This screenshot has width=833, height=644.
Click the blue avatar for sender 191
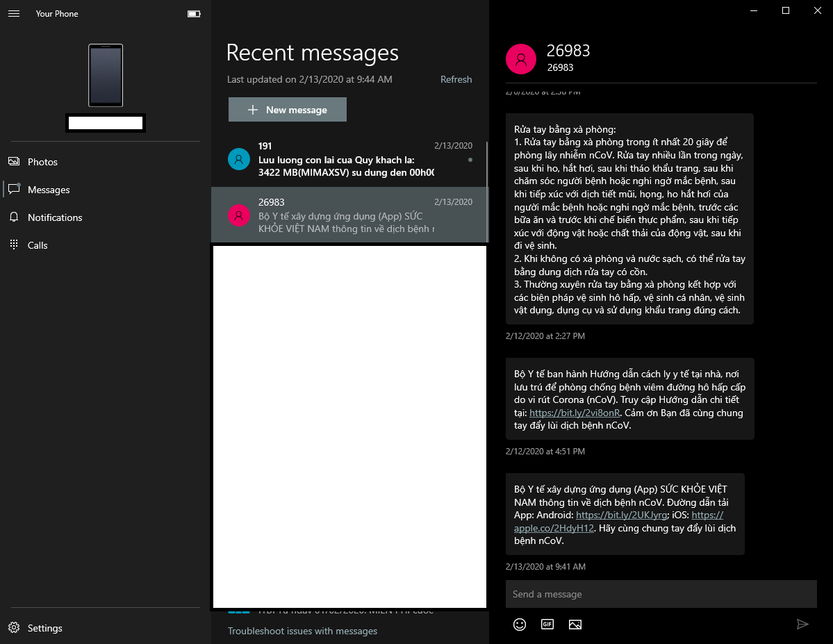coord(239,159)
